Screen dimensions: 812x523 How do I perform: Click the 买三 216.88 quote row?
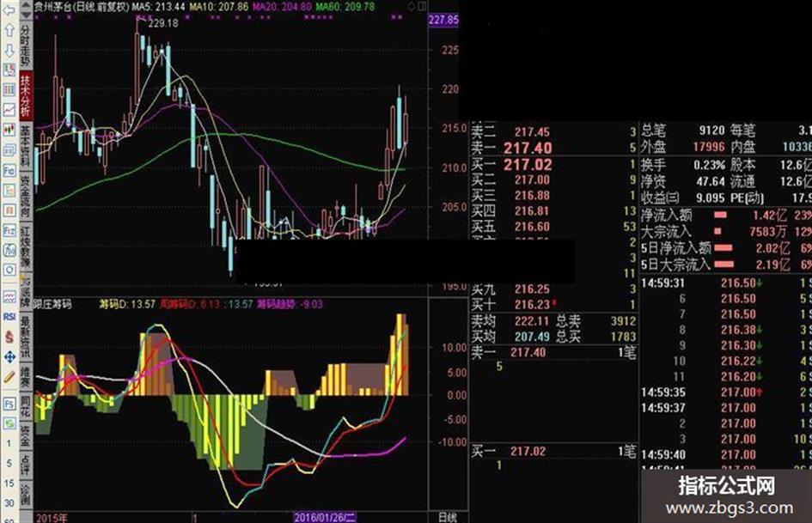click(553, 195)
